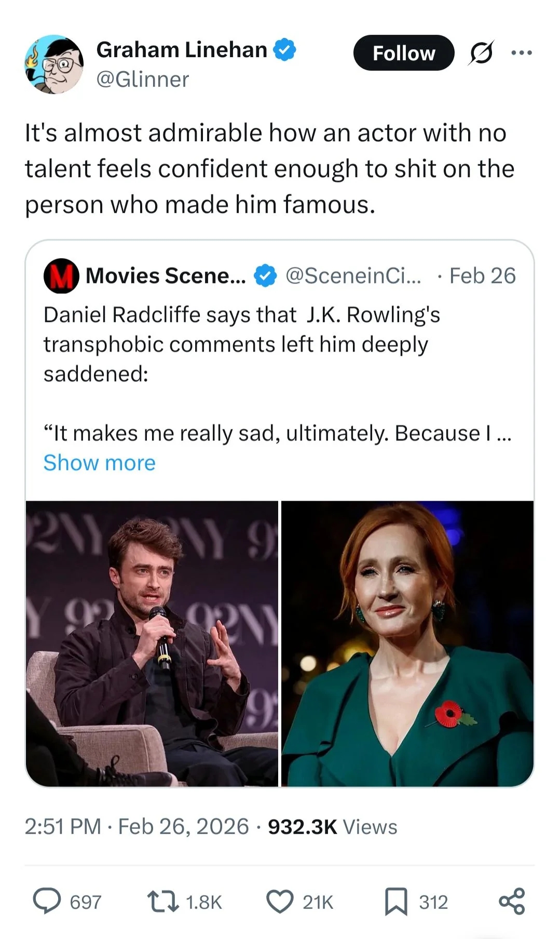
Task: Open the three-dot more options menu
Action: 522,53
